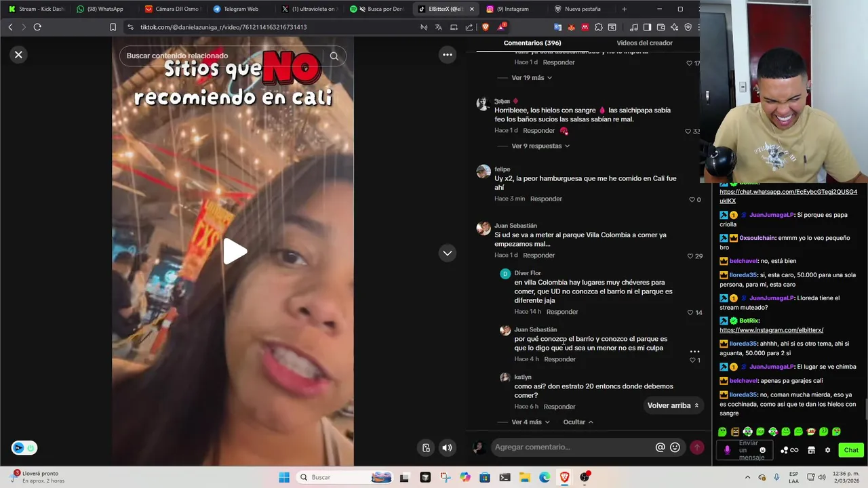Toggle the browser sidebar panel
The height and width of the screenshot is (488, 868).
(x=647, y=27)
